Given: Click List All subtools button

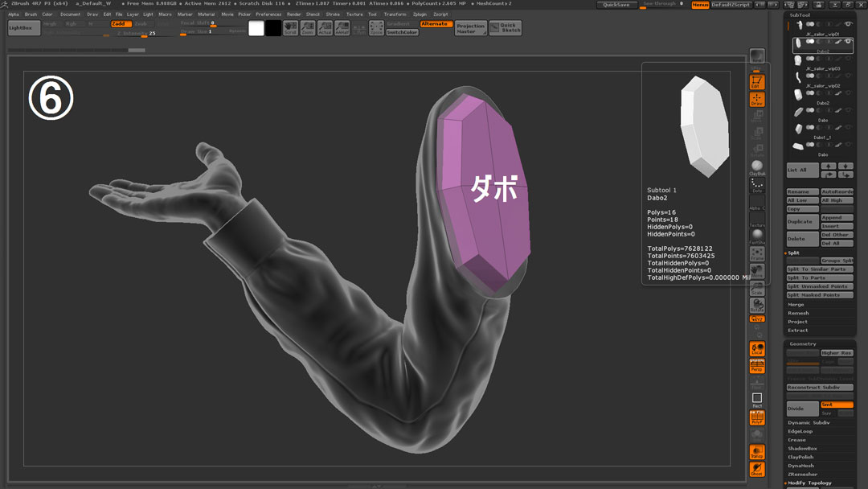Looking at the screenshot, I should pyautogui.click(x=803, y=170).
